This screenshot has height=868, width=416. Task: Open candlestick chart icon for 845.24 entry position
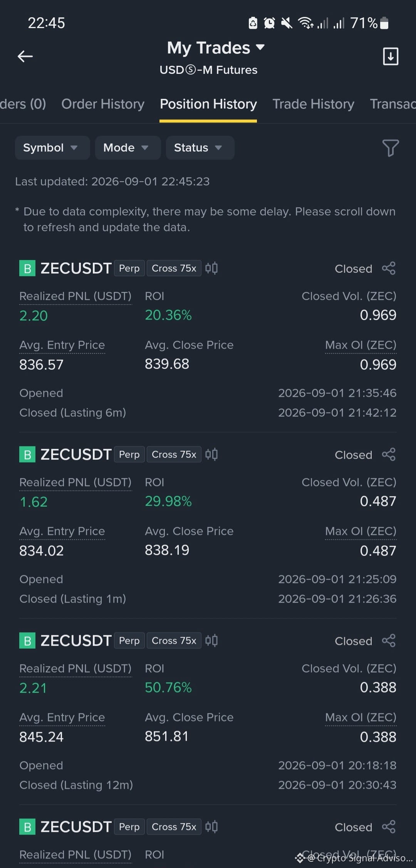(x=211, y=641)
